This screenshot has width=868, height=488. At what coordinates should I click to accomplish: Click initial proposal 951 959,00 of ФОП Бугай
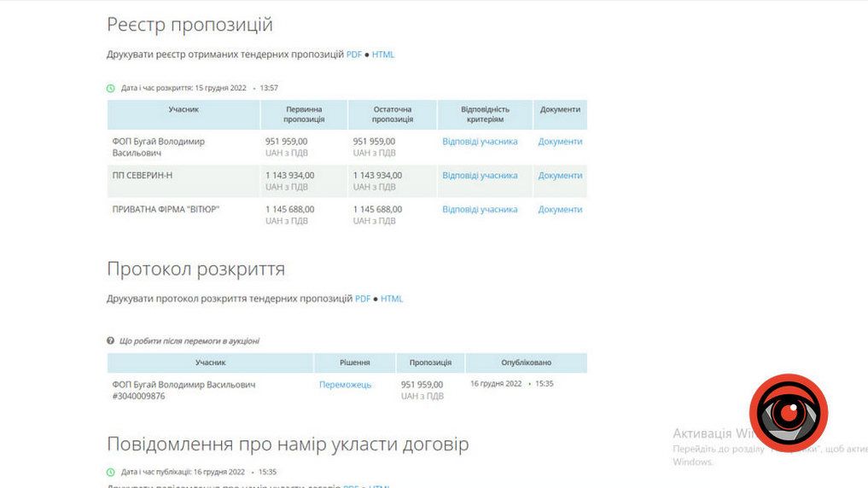coord(286,141)
